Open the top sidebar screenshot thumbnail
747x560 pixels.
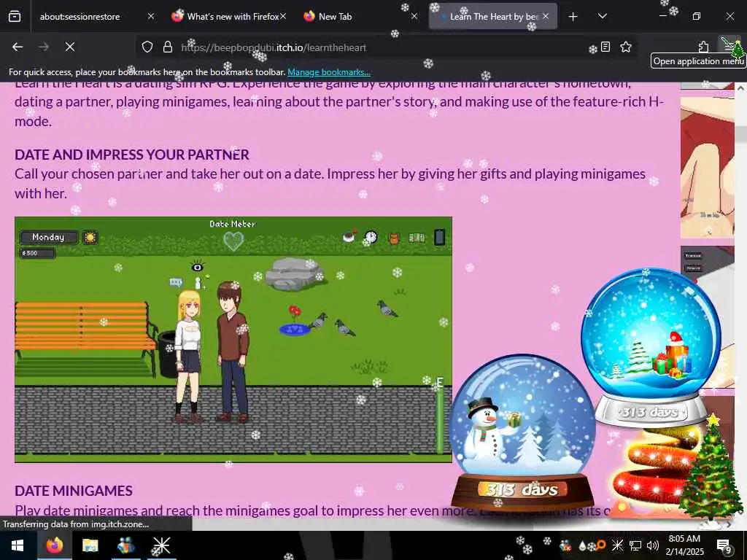pos(707,168)
